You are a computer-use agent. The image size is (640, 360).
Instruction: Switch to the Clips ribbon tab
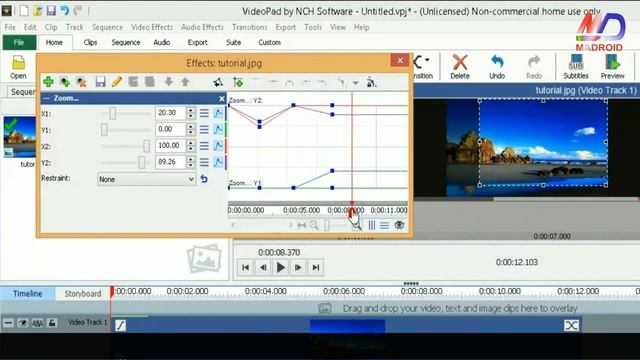(x=90, y=42)
